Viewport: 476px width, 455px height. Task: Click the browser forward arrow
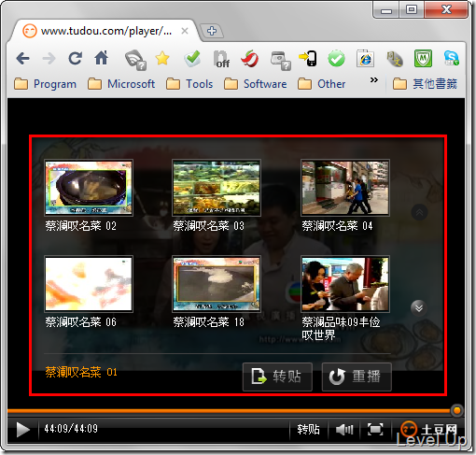(49, 58)
